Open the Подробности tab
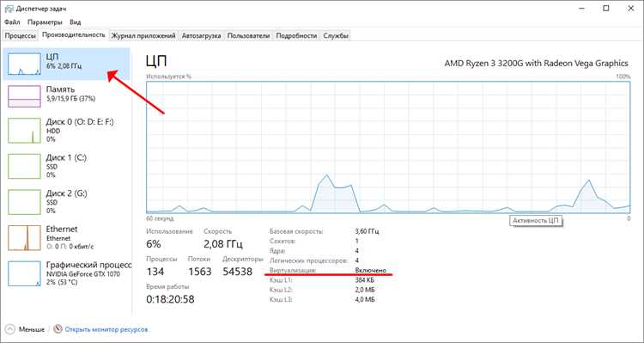 pyautogui.click(x=296, y=36)
